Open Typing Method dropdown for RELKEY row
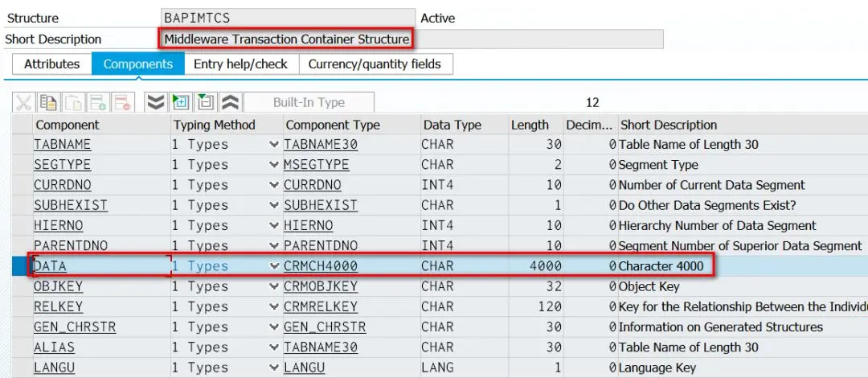Image resolution: width=868 pixels, height=378 pixels. (x=273, y=307)
